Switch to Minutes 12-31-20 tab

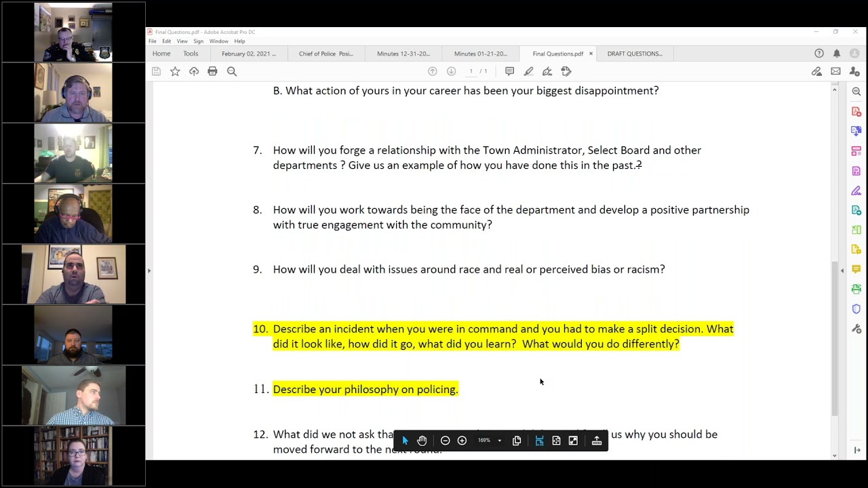tap(403, 54)
